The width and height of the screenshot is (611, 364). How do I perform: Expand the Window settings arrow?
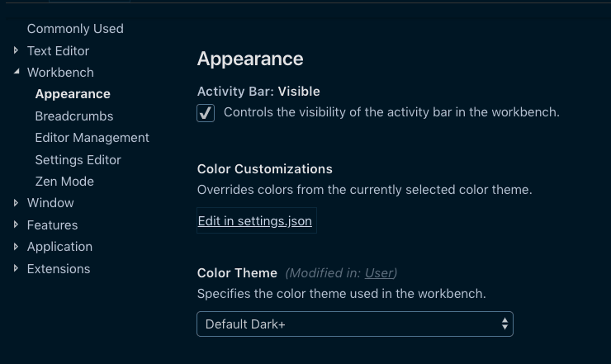click(16, 203)
